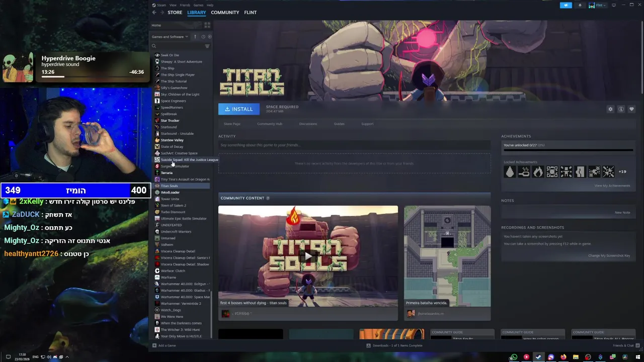Image resolution: width=644 pixels, height=362 pixels.
Task: Open Titan Souls game info icon
Action: pyautogui.click(x=621, y=109)
